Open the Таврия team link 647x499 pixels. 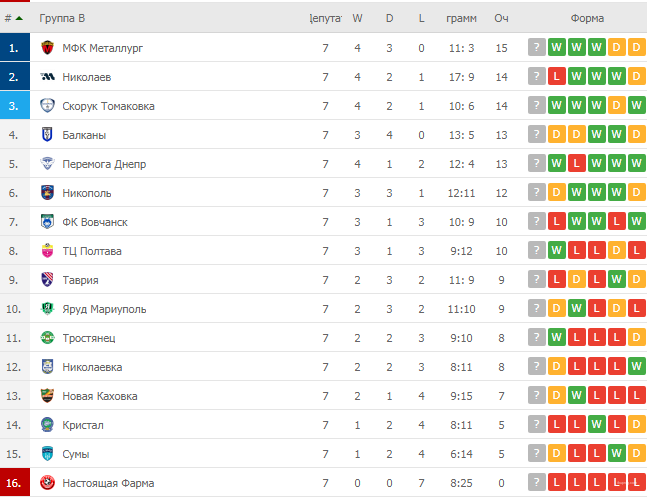tap(80, 280)
